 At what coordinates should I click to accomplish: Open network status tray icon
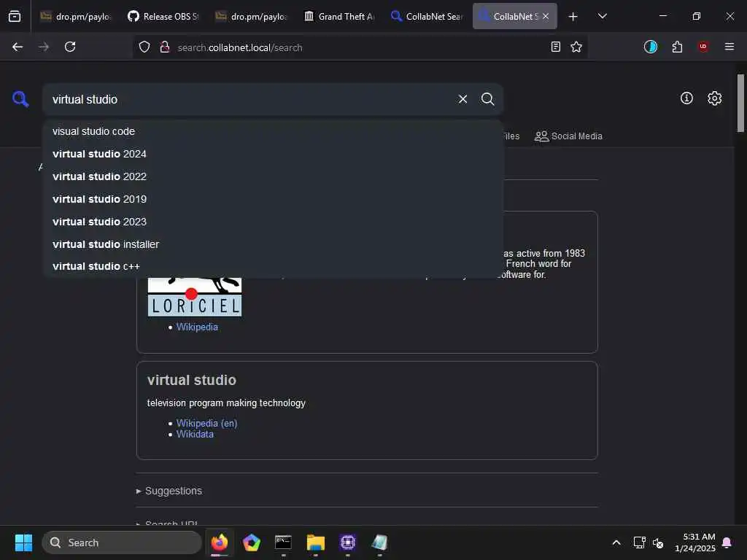[639, 542]
